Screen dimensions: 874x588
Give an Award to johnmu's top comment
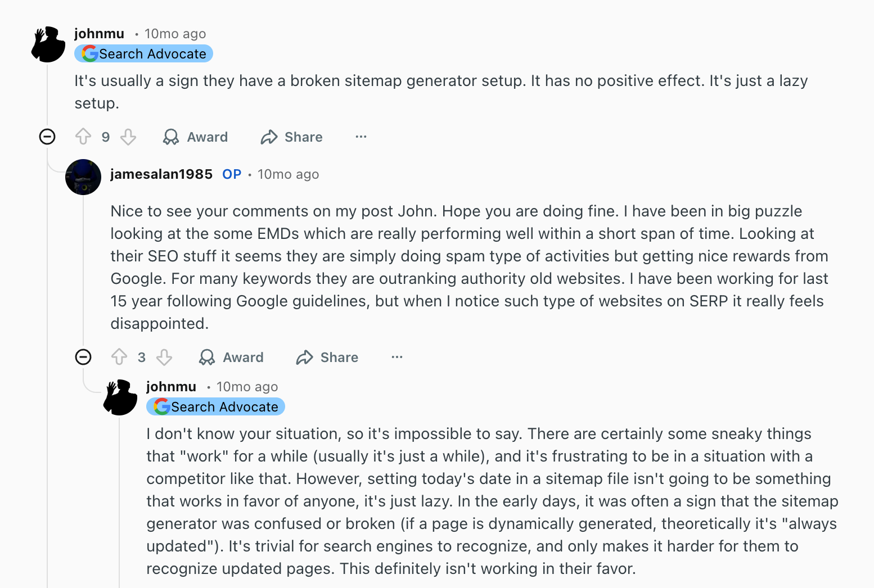click(x=195, y=137)
